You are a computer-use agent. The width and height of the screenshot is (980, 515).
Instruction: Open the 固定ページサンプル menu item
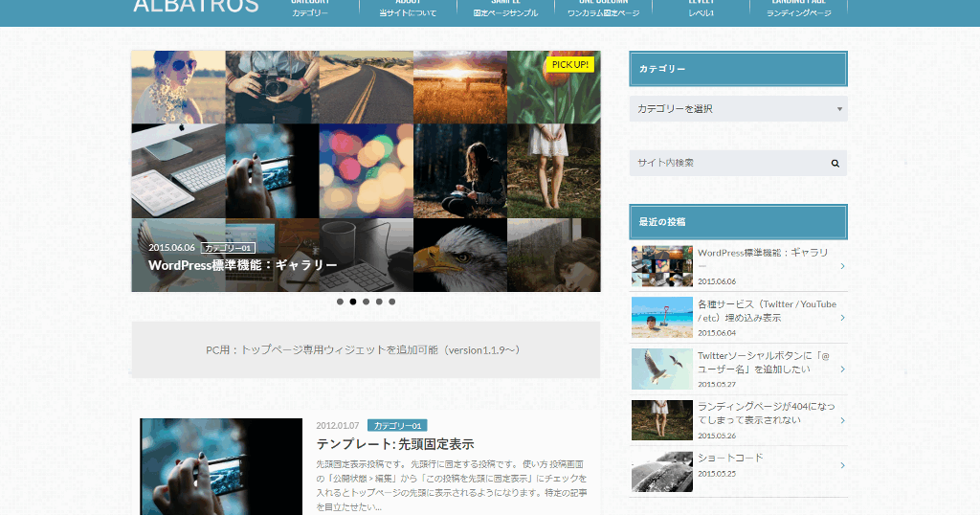click(505, 9)
